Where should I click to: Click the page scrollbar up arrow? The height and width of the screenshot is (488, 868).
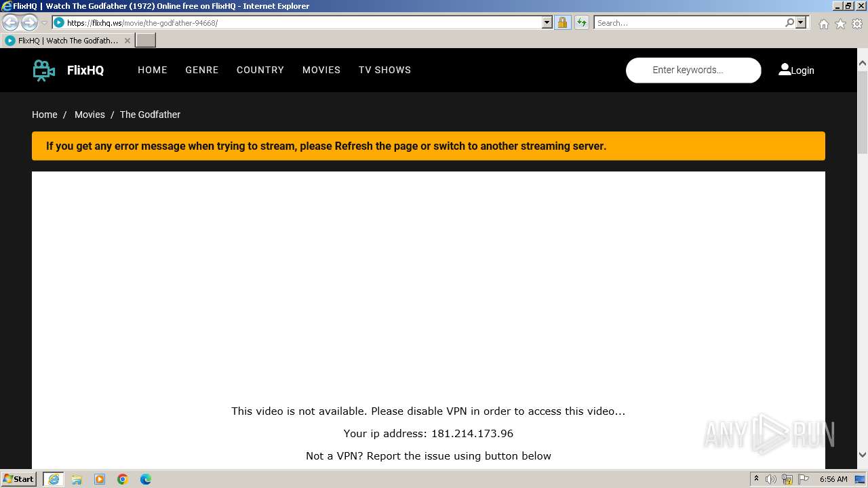pos(863,63)
